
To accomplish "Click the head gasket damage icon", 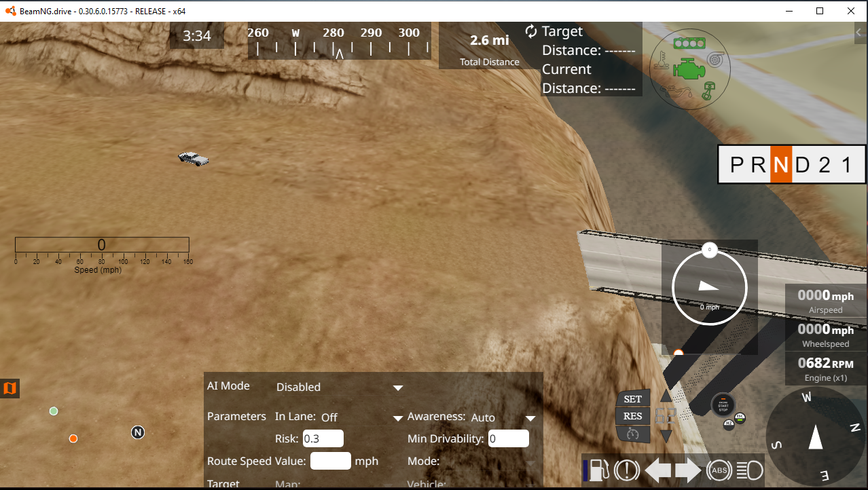I will [689, 43].
